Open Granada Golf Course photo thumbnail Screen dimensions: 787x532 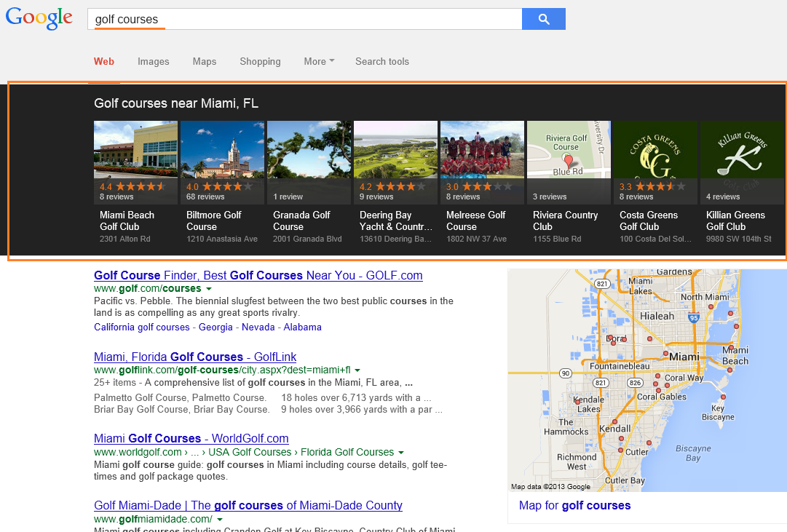click(x=309, y=150)
